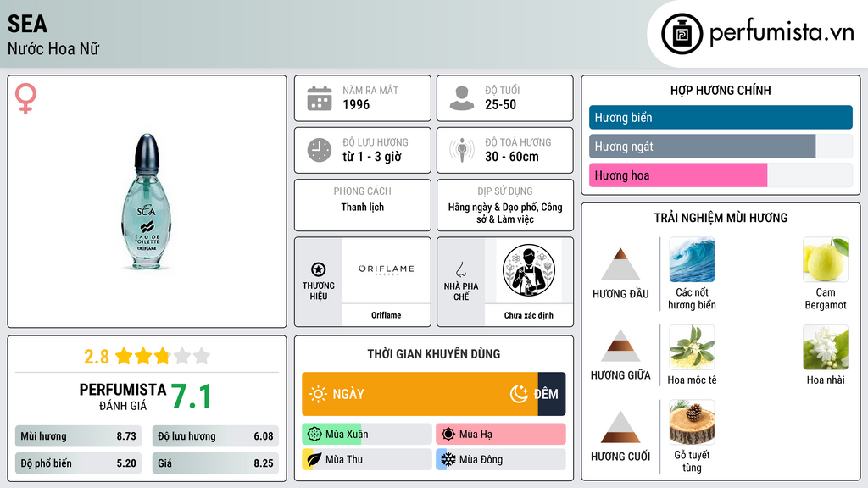
Task: Click the sun icon for Mùa Hạ
Action: tap(448, 435)
